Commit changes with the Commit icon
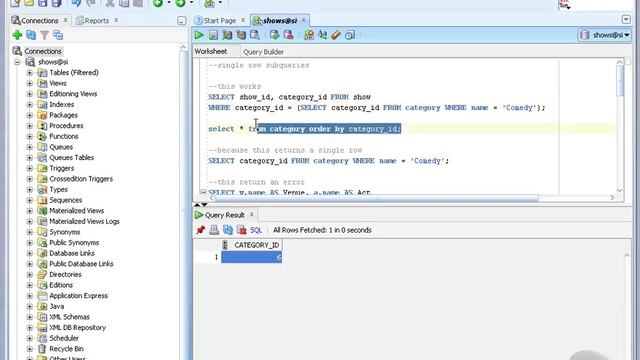Viewport: 640px width, 360px height. pos(274,35)
